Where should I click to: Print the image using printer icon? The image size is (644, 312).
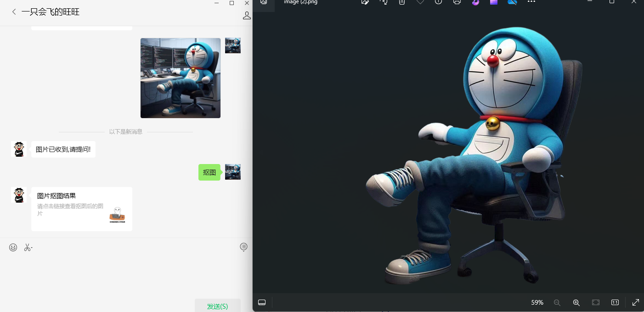coord(457,2)
